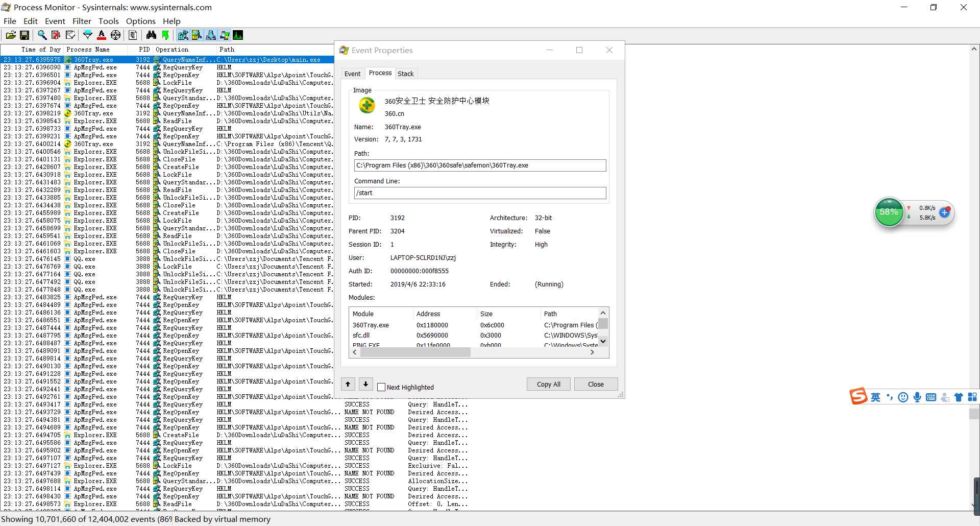Open the Sogou skin shirt icon
Image resolution: width=980 pixels, height=526 pixels.
point(959,397)
